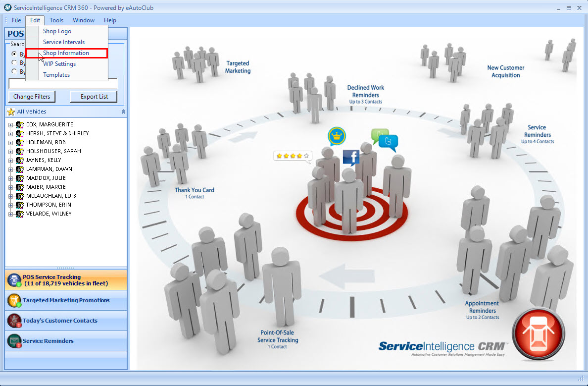Open the Window menu
Viewport: 588px width, 386px height.
[83, 20]
